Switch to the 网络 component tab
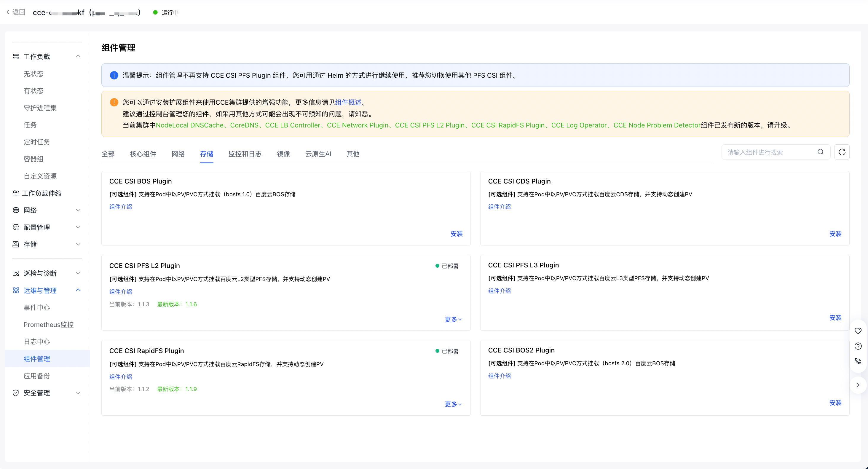 click(178, 154)
